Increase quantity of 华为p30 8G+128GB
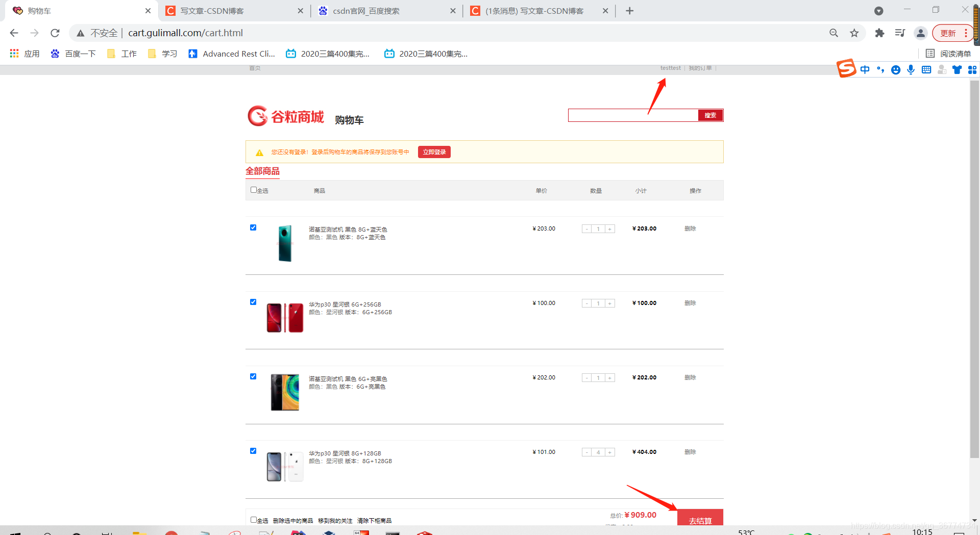 [610, 452]
